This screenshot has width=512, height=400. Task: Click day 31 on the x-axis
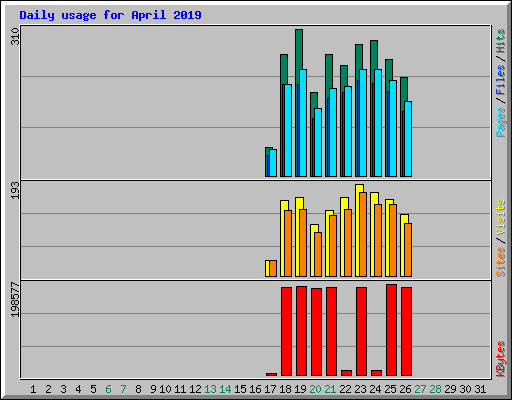(x=480, y=389)
